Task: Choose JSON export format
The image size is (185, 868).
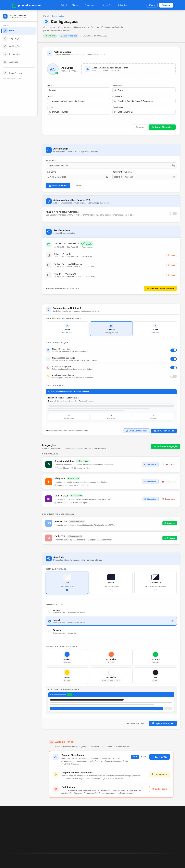Action: pyautogui.click(x=143, y=757)
